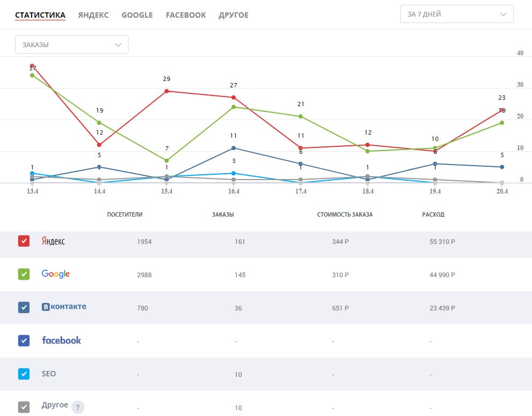Click the SEO row label

(49, 374)
